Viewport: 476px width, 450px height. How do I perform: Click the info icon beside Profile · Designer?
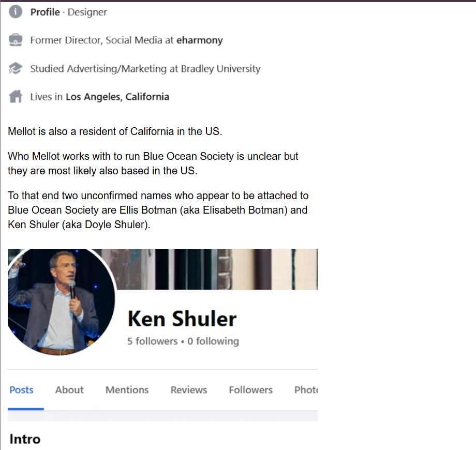[15, 12]
